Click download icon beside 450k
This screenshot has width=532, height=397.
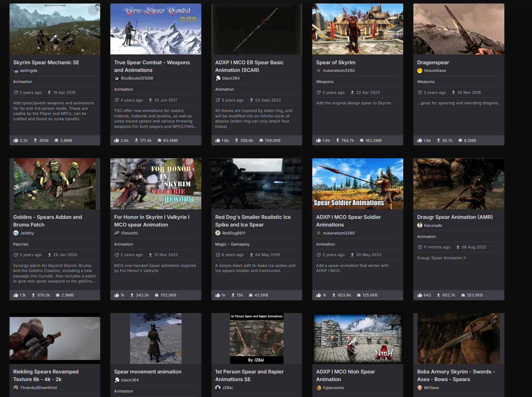coord(35,140)
